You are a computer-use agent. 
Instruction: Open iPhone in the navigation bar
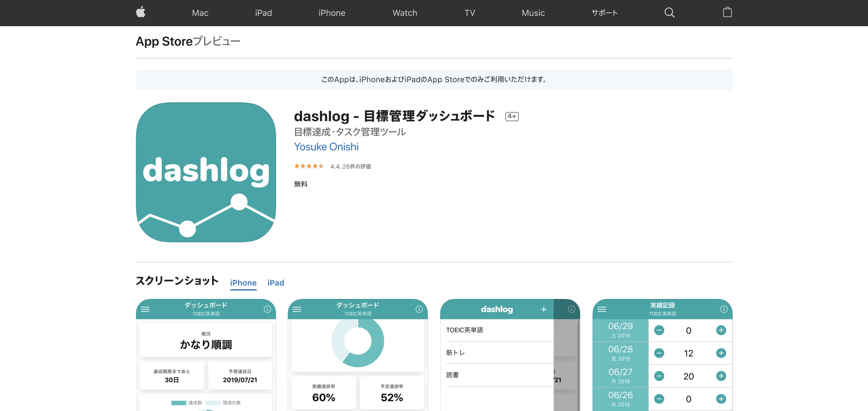[x=332, y=13]
